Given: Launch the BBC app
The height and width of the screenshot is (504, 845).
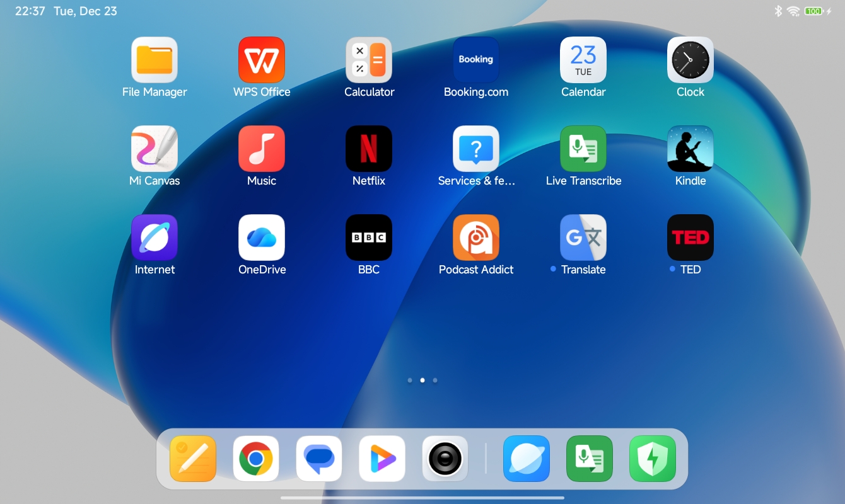Looking at the screenshot, I should coord(369,238).
